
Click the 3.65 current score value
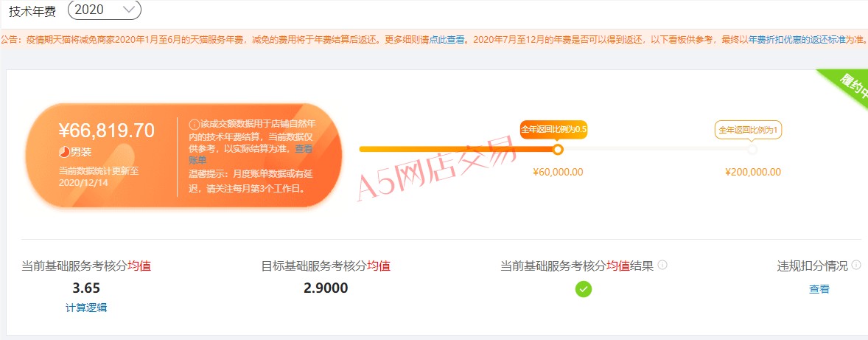tap(86, 288)
